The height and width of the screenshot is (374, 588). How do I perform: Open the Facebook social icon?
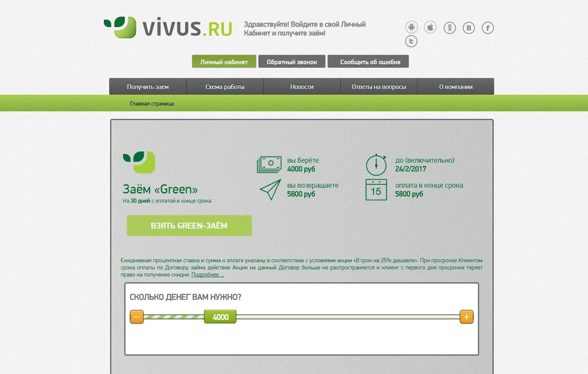click(488, 28)
